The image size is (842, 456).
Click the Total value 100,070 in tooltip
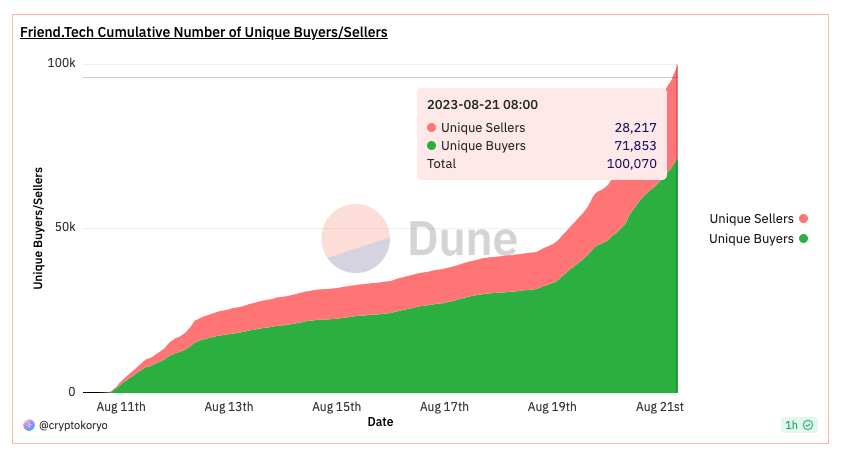[632, 164]
